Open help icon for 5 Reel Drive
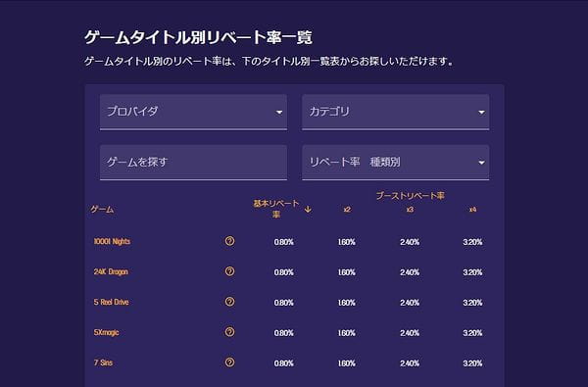This screenshot has height=387, width=588. [230, 302]
